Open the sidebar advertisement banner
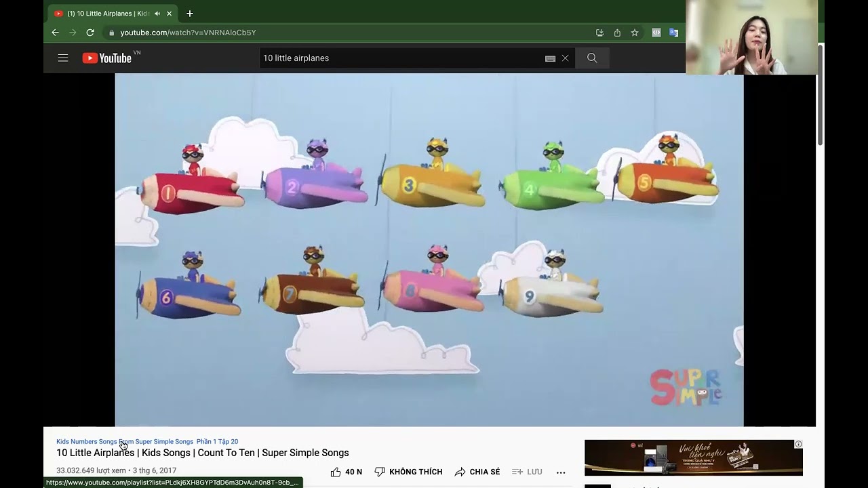This screenshot has width=868, height=488. [693, 457]
